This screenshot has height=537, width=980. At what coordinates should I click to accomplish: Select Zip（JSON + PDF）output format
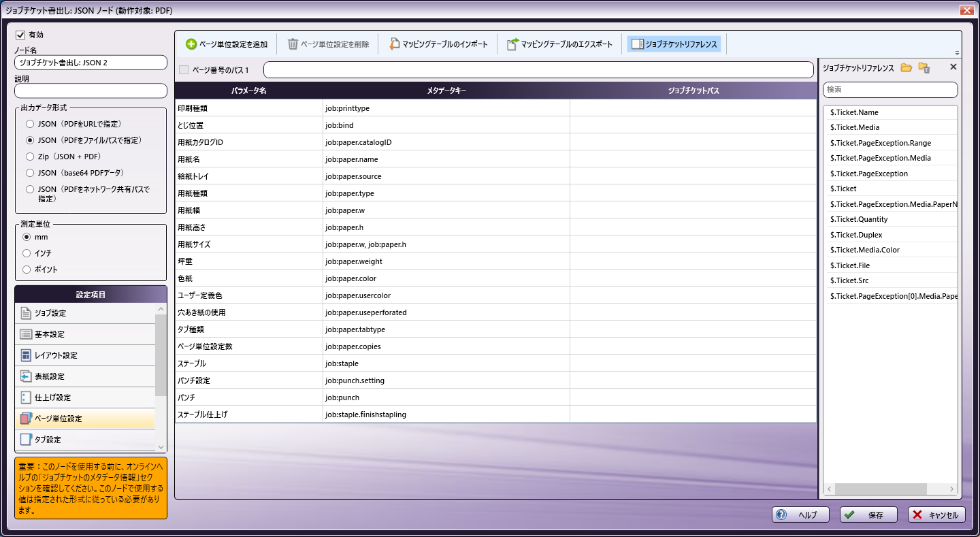click(x=29, y=157)
